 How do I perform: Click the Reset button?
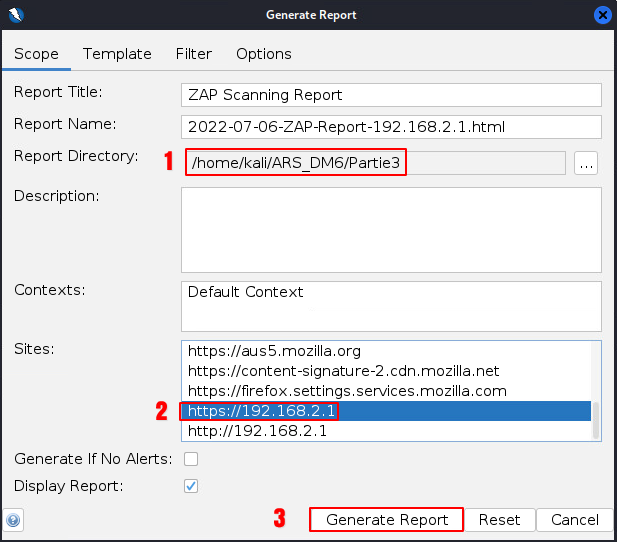[x=499, y=520]
